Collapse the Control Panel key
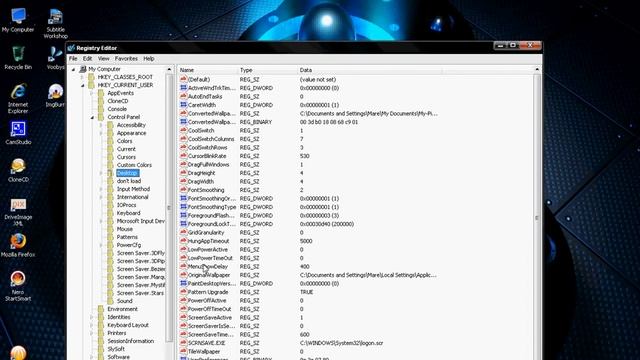Viewport: 640px width, 360px height. [92, 117]
